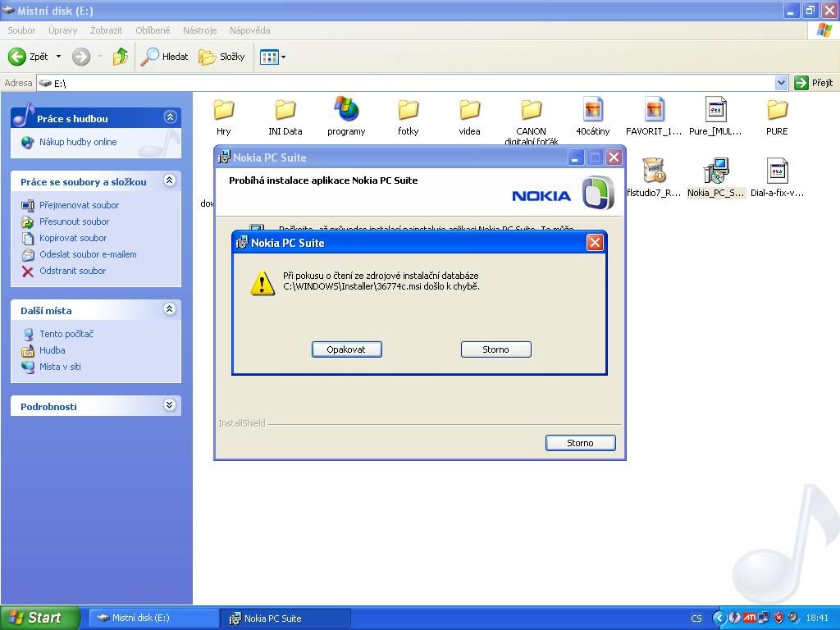Image resolution: width=840 pixels, height=630 pixels.
Task: Go up one folder level
Action: pyautogui.click(x=121, y=57)
